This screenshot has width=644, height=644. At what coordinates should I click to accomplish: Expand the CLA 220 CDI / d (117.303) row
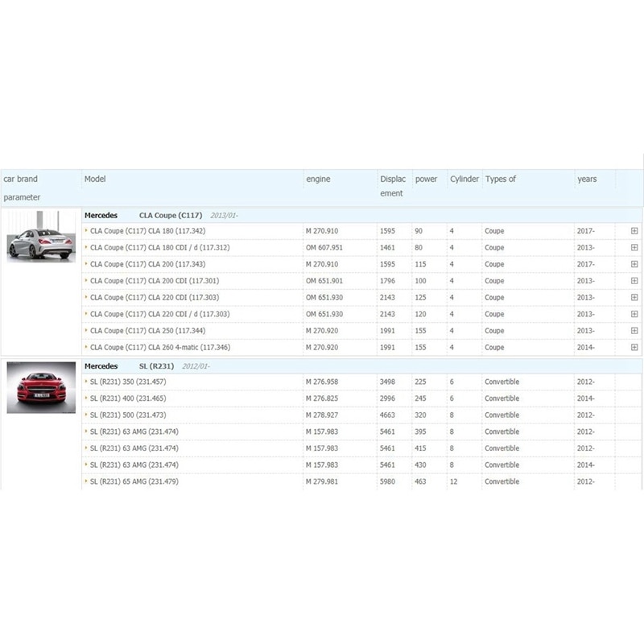634,314
